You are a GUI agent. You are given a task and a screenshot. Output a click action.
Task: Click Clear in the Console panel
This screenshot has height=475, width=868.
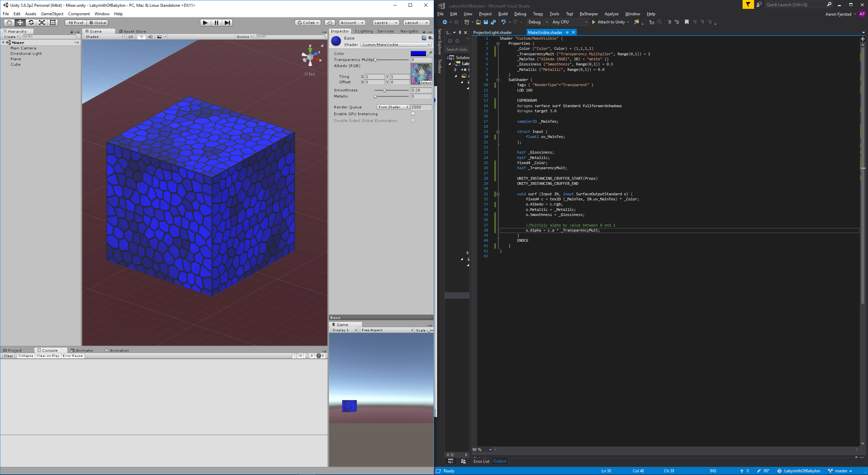(x=8, y=356)
